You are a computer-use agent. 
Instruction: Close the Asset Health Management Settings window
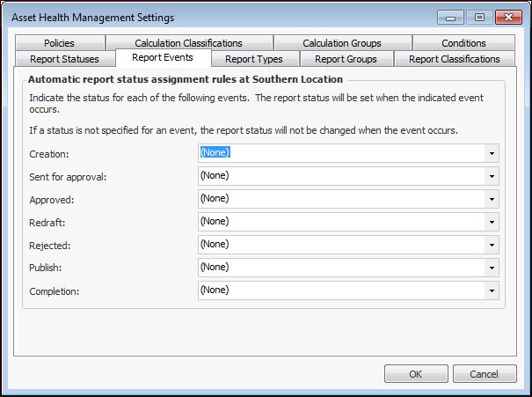(507, 17)
